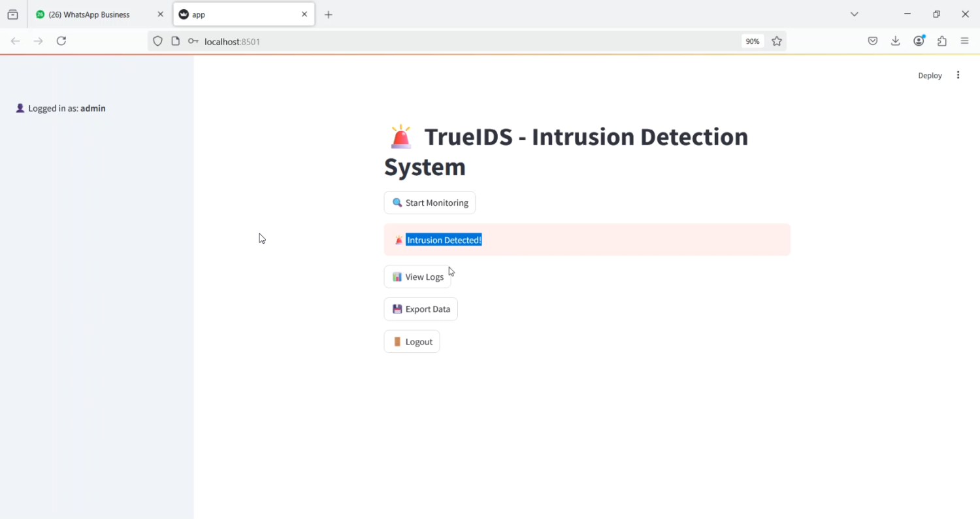This screenshot has height=519, width=980.
Task: Click the browser forward arrow
Action: (39, 41)
